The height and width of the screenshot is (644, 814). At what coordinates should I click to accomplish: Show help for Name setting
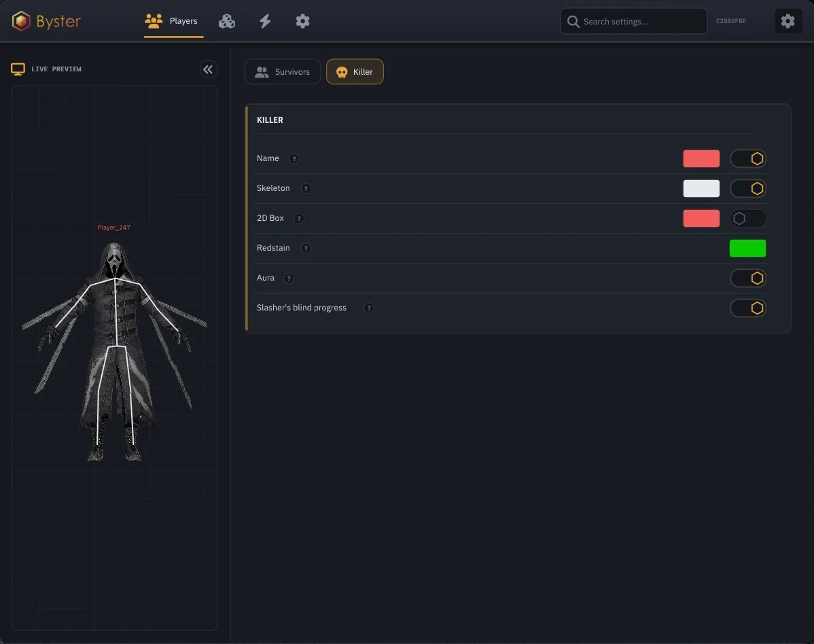(294, 159)
